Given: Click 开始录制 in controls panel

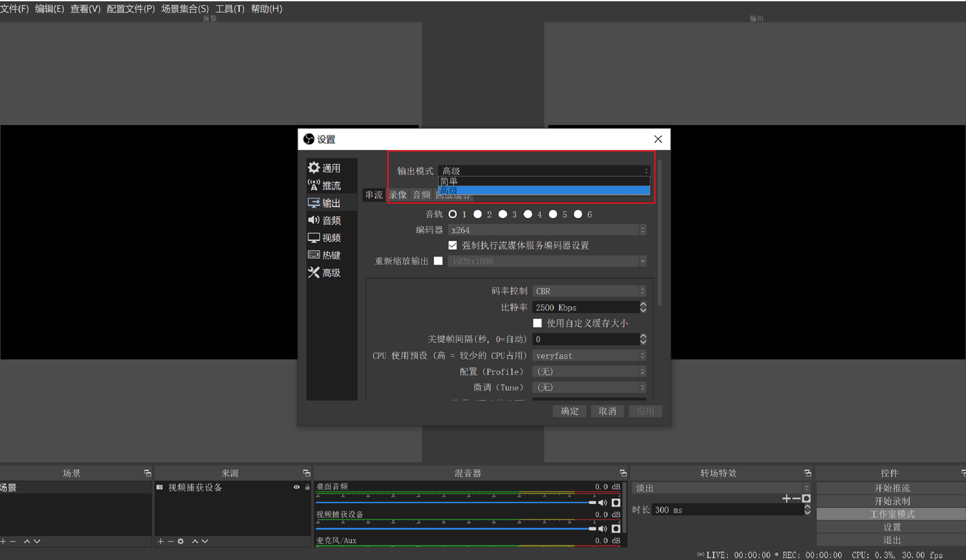Looking at the screenshot, I should tap(892, 501).
